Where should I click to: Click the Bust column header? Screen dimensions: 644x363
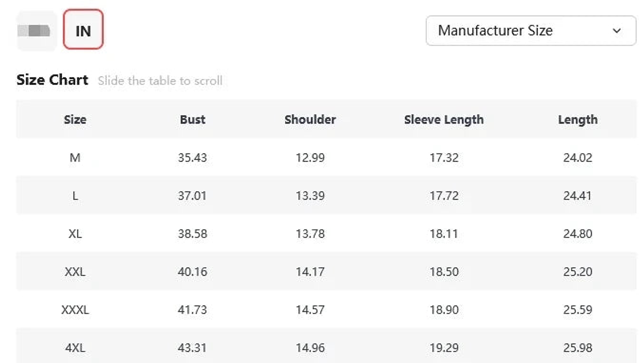[193, 120]
